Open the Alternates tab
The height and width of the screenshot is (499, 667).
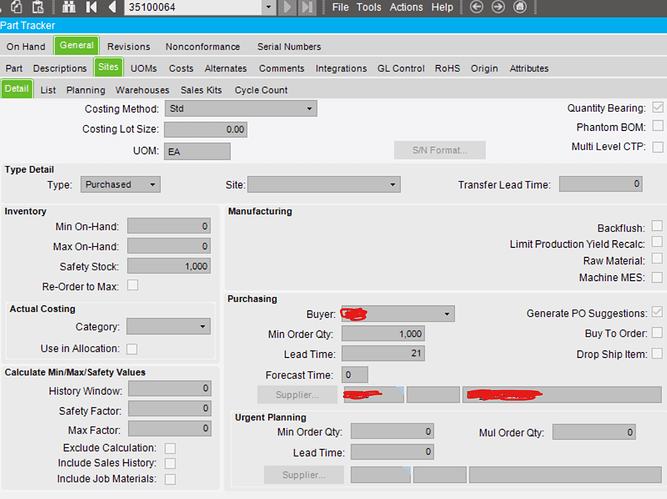pyautogui.click(x=225, y=68)
